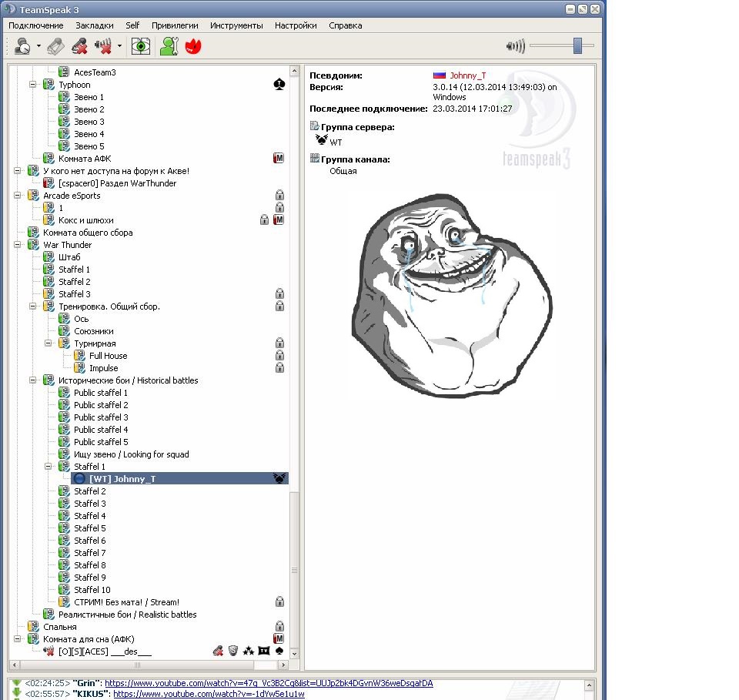Select the AcesTeam3 channel icon

click(64, 72)
